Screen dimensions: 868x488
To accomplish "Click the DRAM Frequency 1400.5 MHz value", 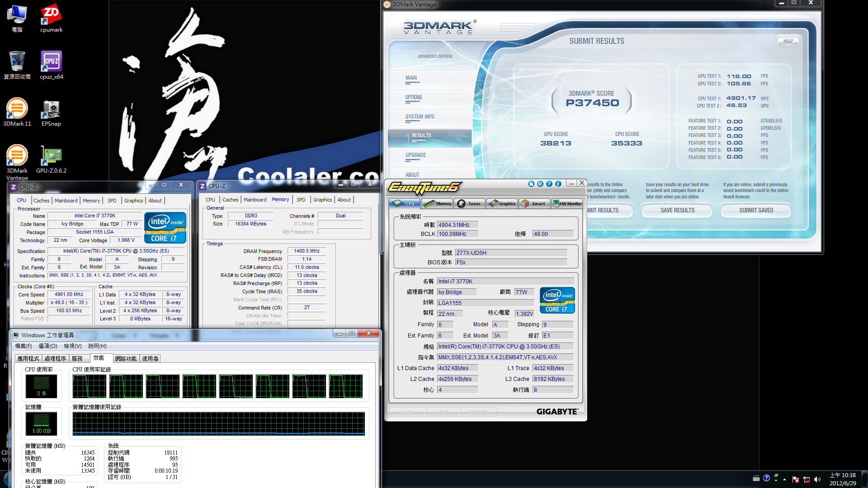I will click(307, 251).
